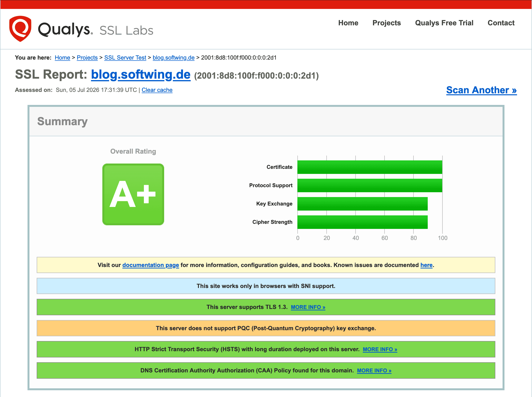Click the Overall Rating label
This screenshot has width=532, height=397.
(x=133, y=151)
